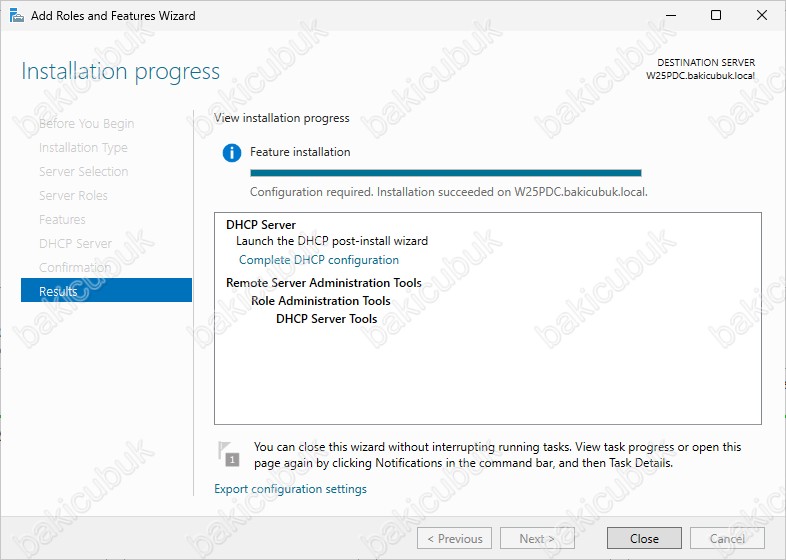Click the wizard icon in title bar

coord(15,16)
